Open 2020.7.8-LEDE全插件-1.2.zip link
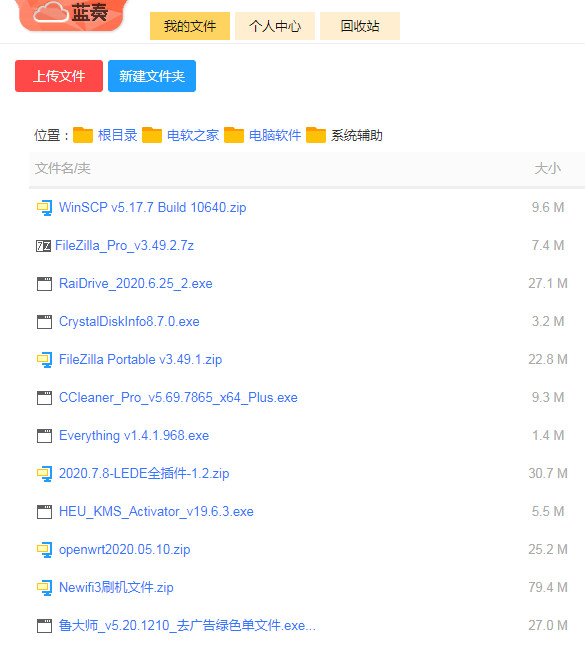The height and width of the screenshot is (652, 585). click(144, 474)
